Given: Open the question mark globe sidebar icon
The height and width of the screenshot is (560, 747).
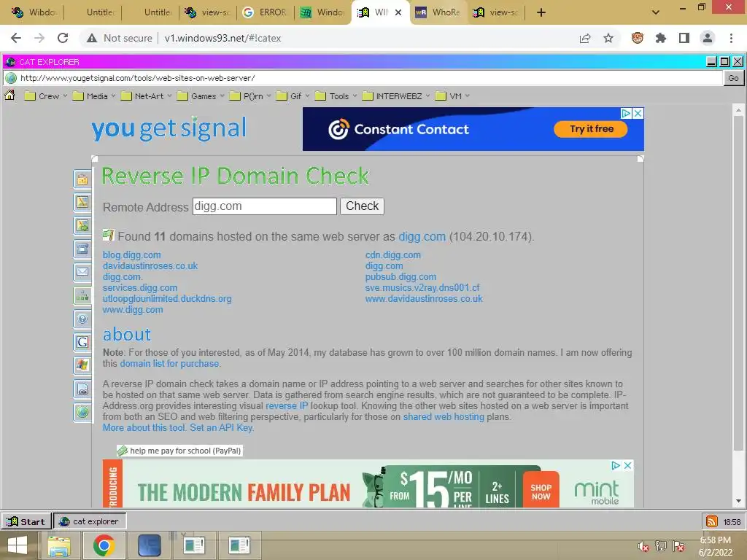Looking at the screenshot, I should [82, 319].
